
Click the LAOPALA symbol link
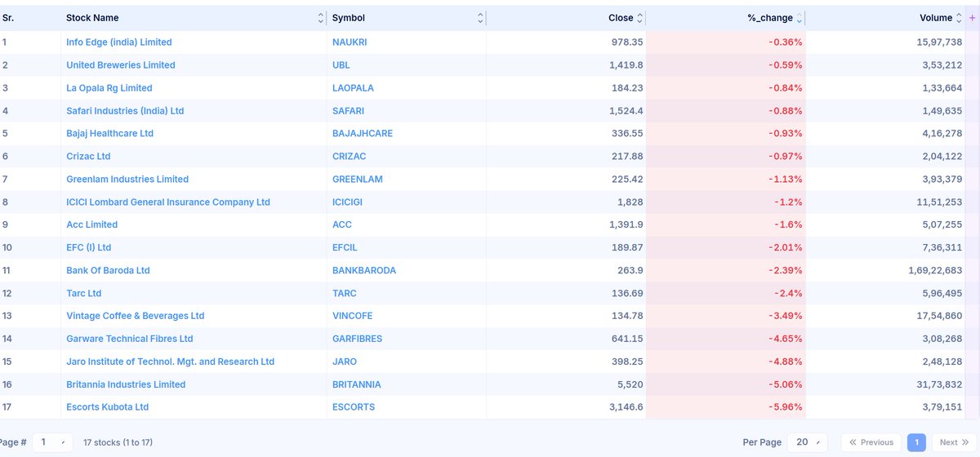click(x=353, y=87)
